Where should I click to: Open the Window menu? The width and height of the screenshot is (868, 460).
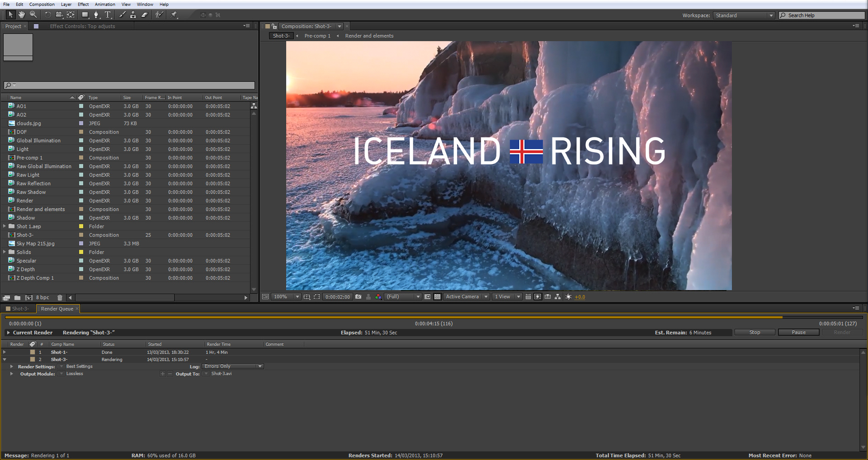pos(145,4)
